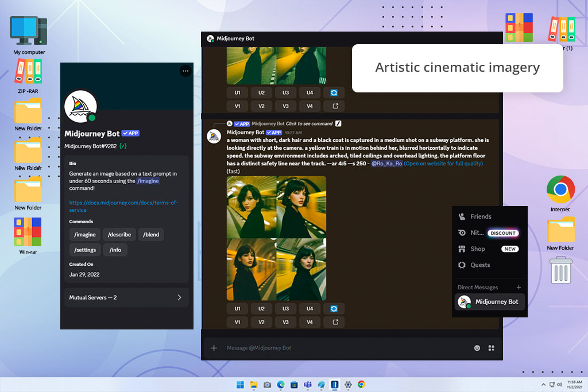Click 'Click to see command' text
The image size is (588, 392).
point(309,123)
